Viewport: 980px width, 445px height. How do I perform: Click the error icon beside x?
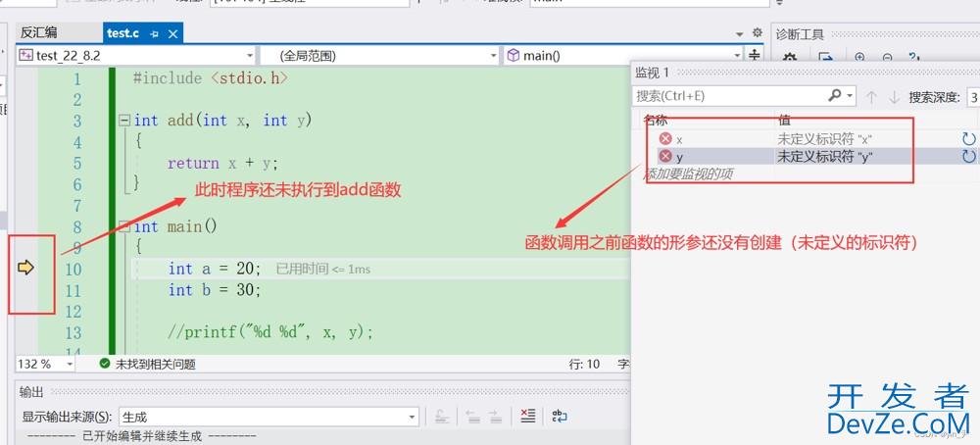pos(665,138)
